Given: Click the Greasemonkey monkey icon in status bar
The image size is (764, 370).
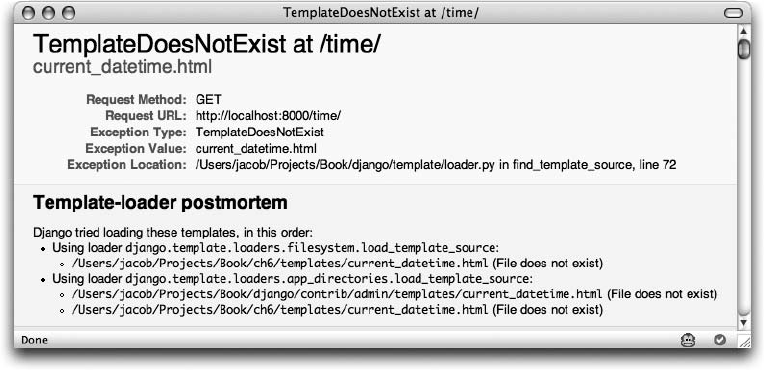Looking at the screenshot, I should point(688,340).
